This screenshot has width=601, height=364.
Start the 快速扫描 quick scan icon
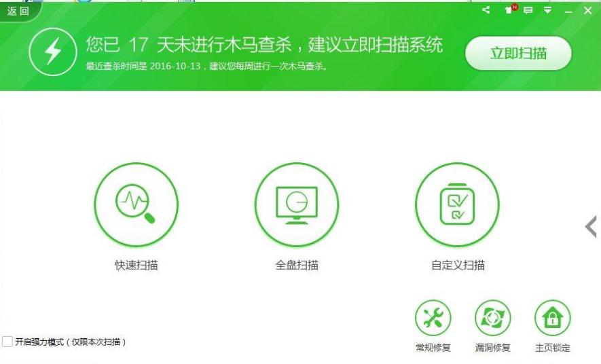pos(136,204)
